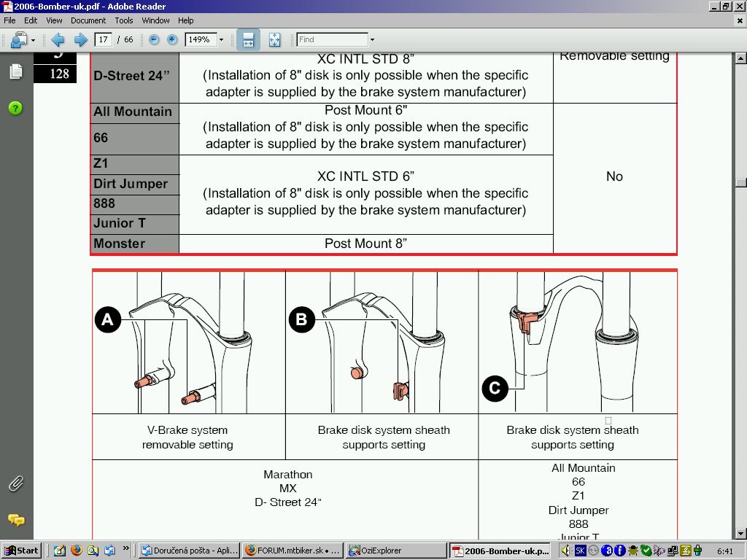Go to the previous page arrow

(58, 40)
